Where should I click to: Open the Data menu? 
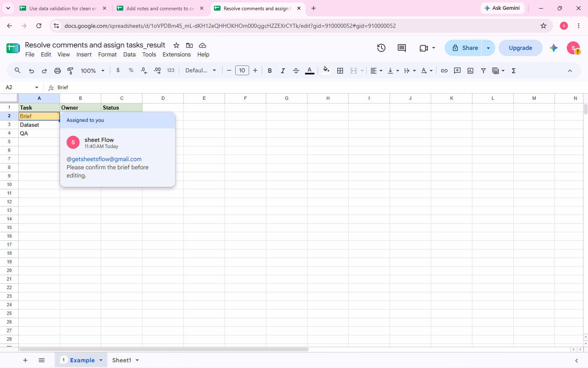(129, 54)
